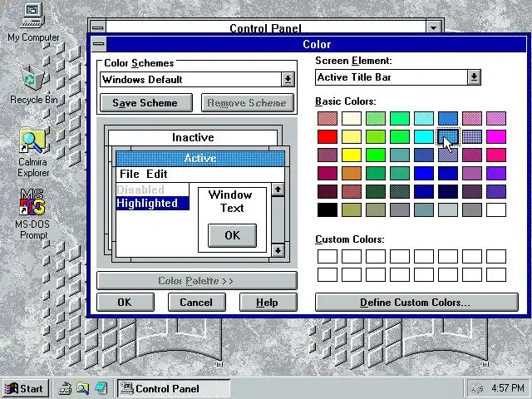Open the Control Panel window control menu box
The image size is (532, 399).
coord(98,27)
